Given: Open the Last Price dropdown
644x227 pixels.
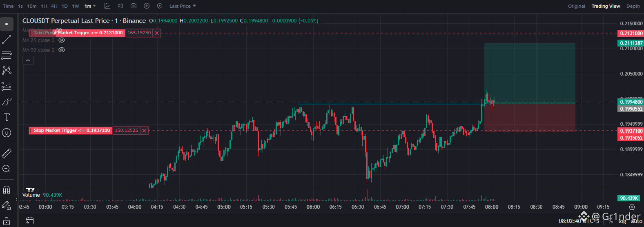Looking at the screenshot, I should (x=183, y=6).
